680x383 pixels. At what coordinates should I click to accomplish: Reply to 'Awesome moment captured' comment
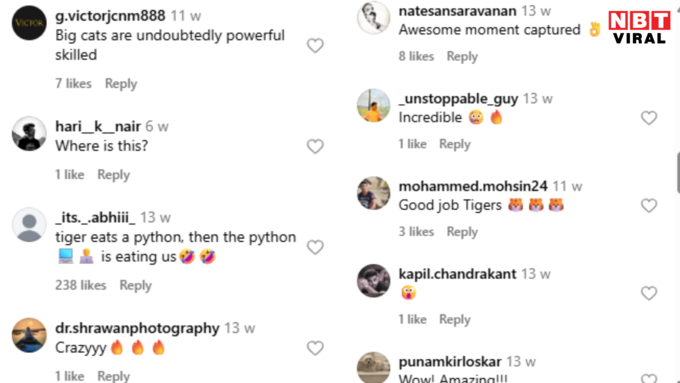[462, 56]
